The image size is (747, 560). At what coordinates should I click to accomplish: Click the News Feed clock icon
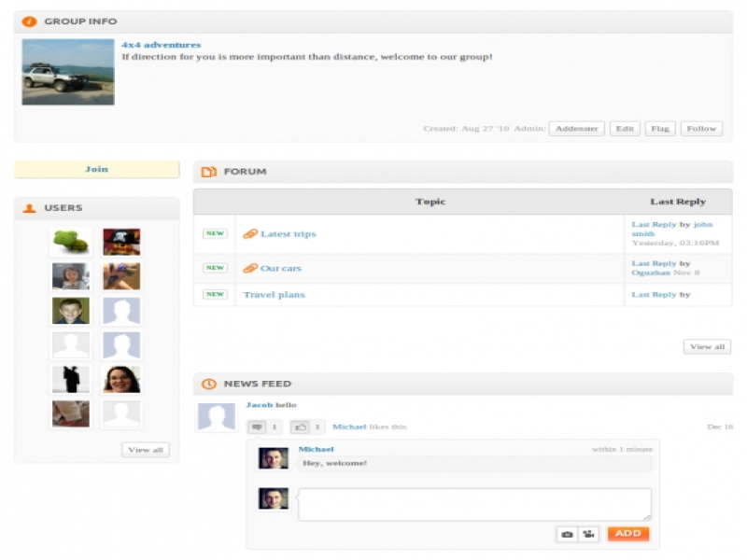pos(209,384)
